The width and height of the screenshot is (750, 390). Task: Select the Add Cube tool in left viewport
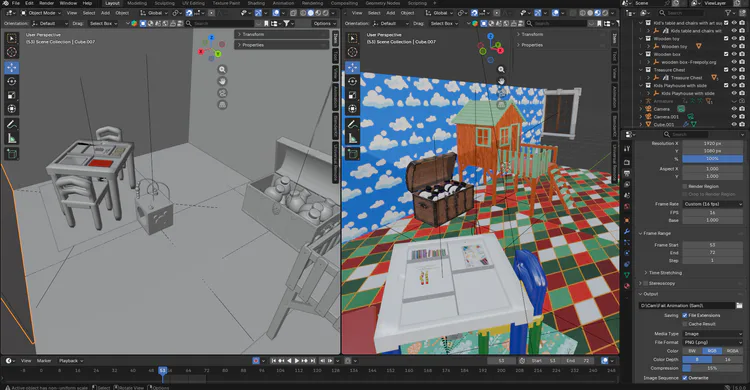(12, 154)
